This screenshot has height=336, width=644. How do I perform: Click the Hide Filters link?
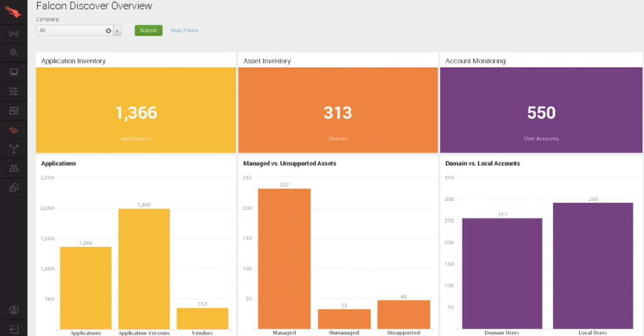point(184,30)
